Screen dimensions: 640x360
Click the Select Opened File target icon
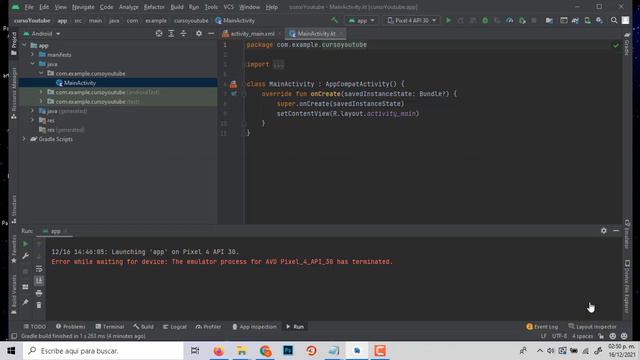pos(159,33)
